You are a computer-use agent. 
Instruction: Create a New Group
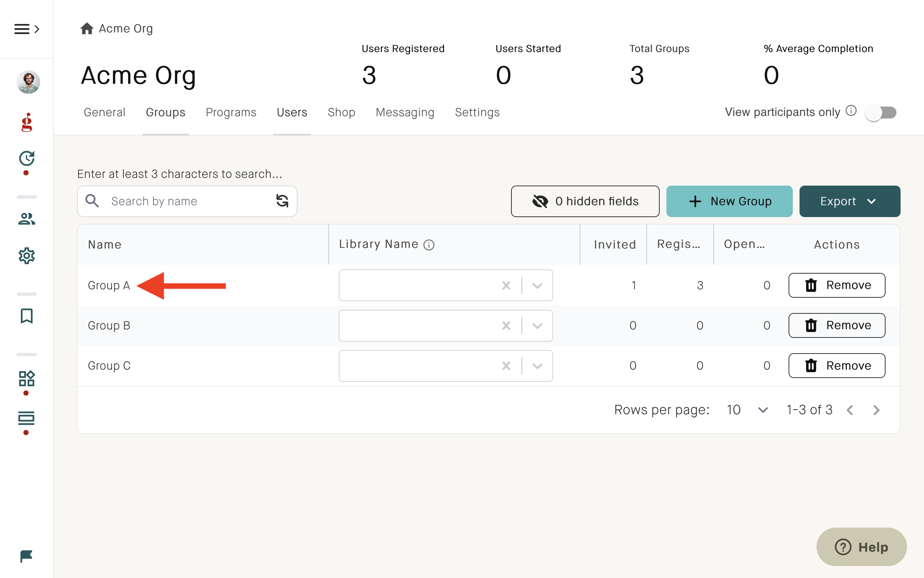coord(729,201)
